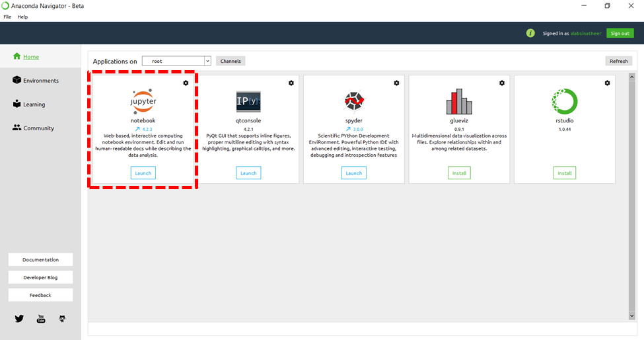Click the green info icon near sign-in
Image resolution: width=644 pixels, height=340 pixels.
(x=530, y=33)
